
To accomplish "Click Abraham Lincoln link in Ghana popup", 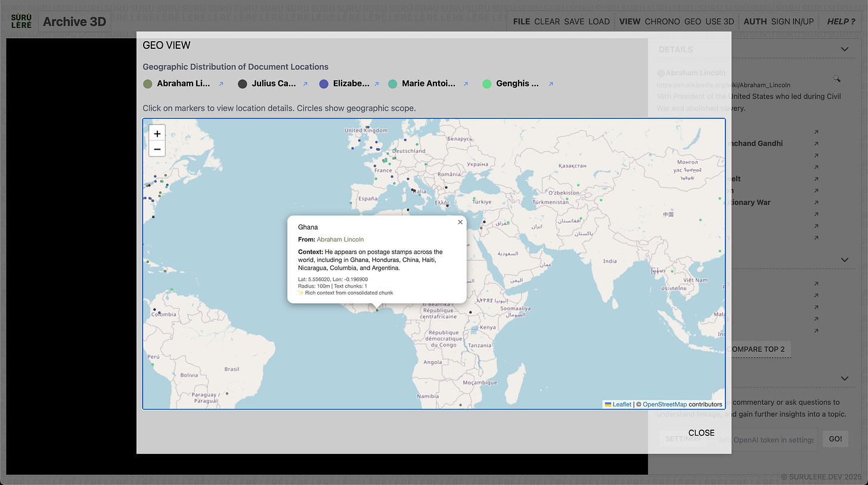I will coord(340,239).
